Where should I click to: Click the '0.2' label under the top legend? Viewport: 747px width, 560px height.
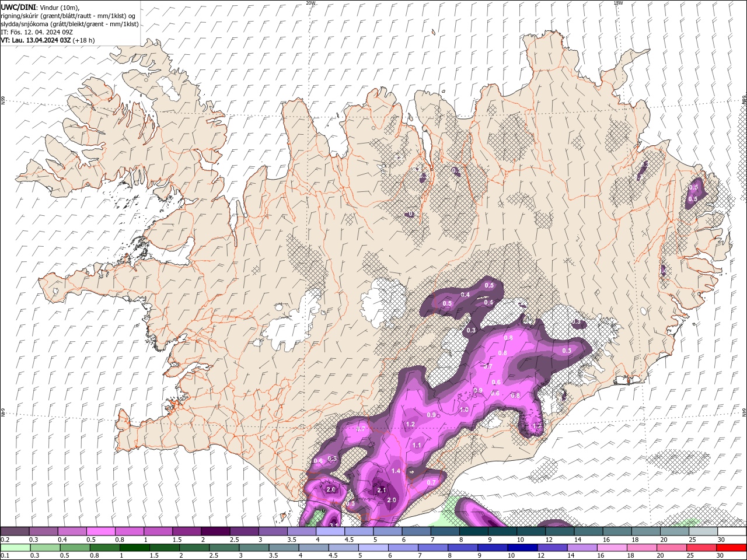pos(5,540)
